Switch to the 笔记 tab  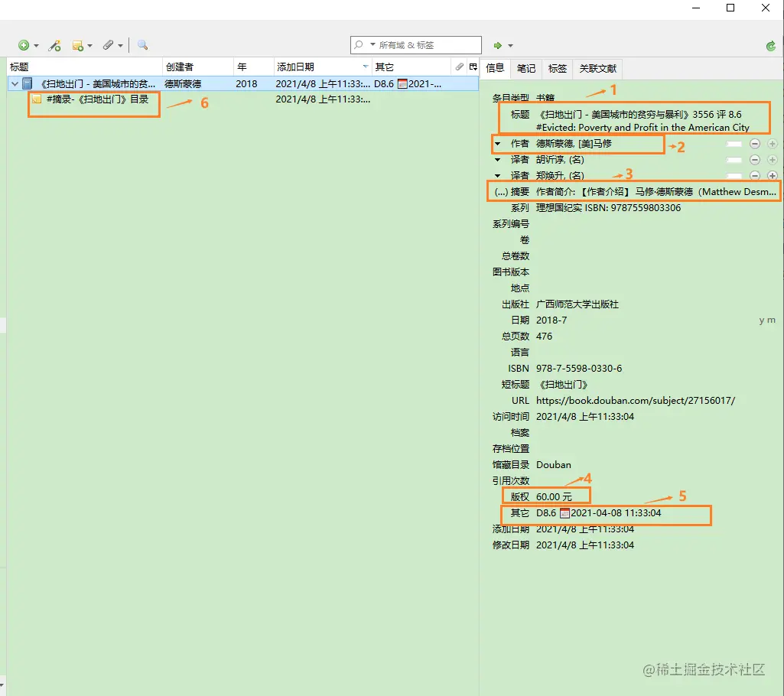point(525,69)
